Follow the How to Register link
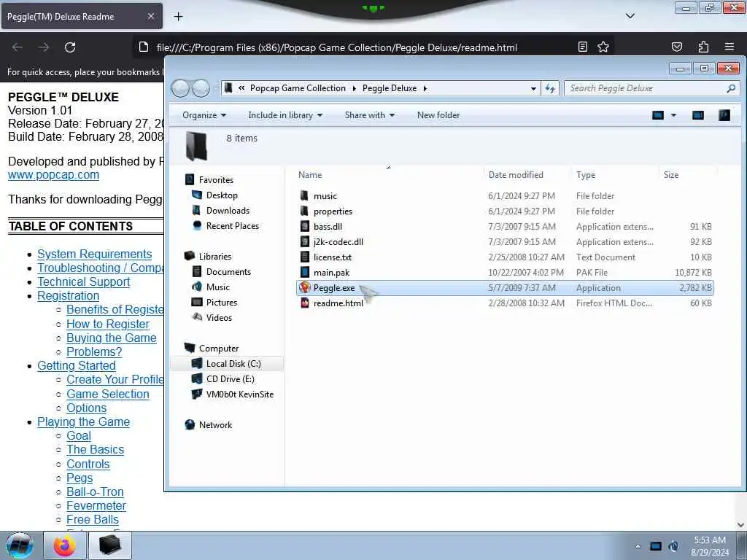This screenshot has height=560, width=747. click(108, 324)
